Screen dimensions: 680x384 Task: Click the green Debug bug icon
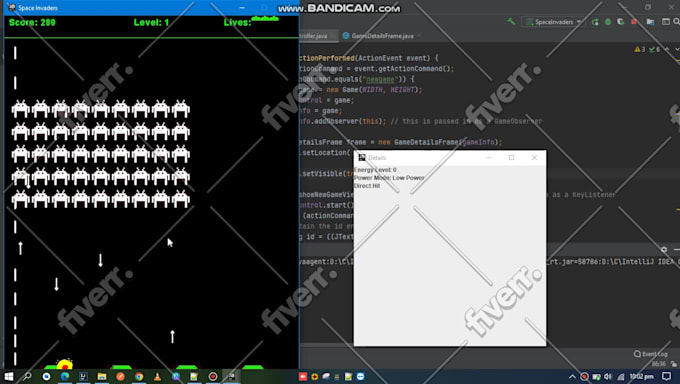[x=608, y=22]
